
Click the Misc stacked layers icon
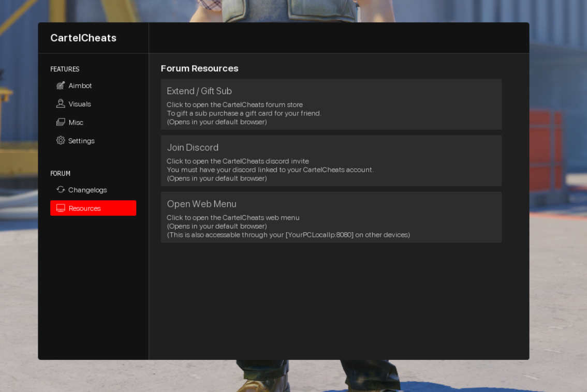61,123
